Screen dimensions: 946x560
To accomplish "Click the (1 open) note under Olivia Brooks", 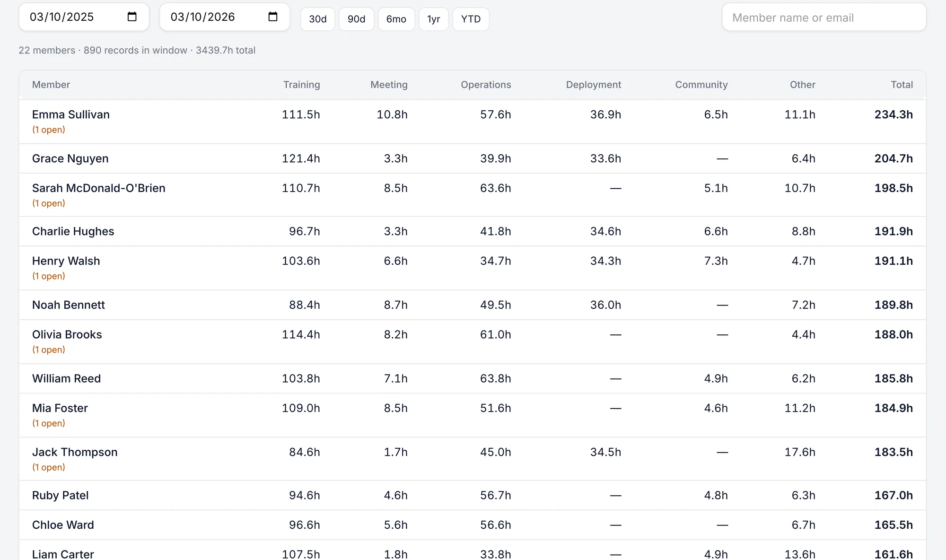I will coord(49,350).
